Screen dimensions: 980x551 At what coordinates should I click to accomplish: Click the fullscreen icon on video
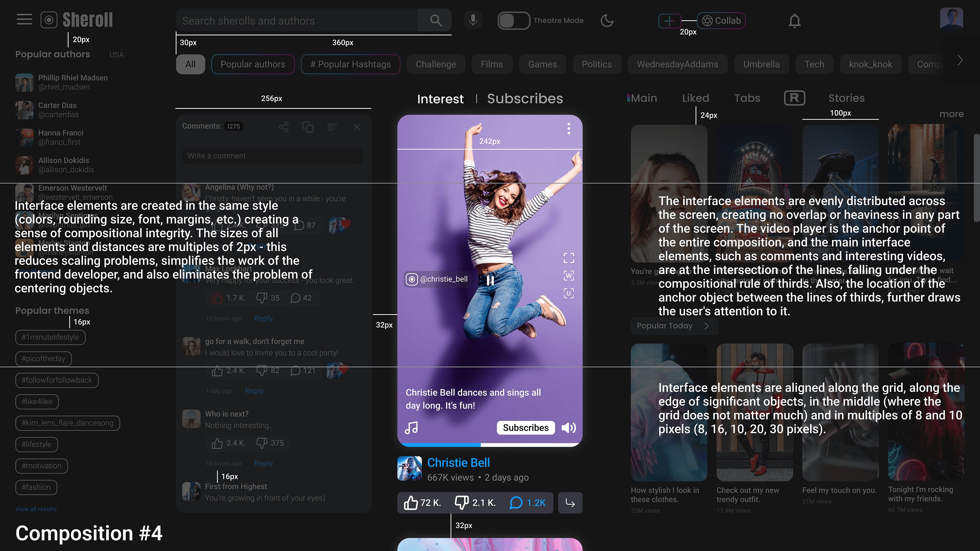coord(568,258)
